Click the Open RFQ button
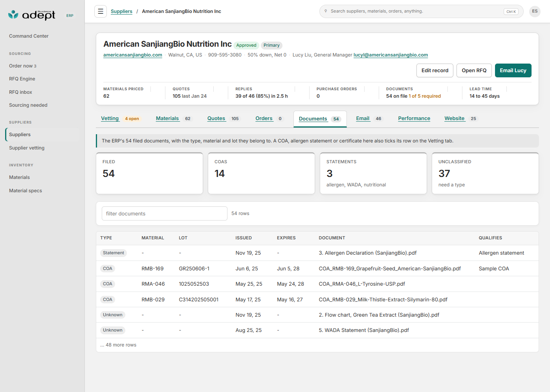The image size is (550, 392). point(474,71)
